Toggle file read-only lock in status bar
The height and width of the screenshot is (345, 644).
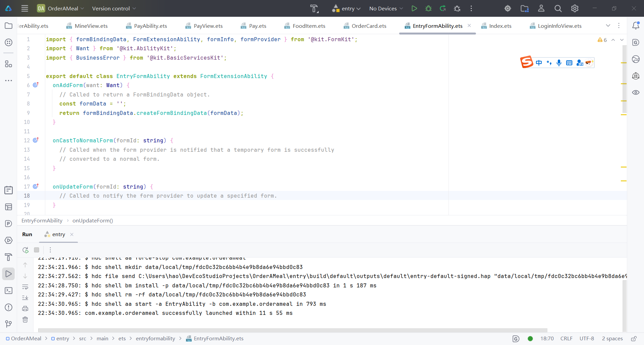pos(634,339)
